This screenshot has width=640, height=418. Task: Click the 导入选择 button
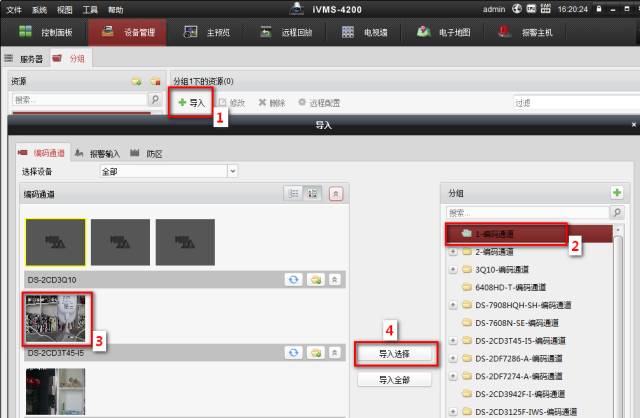click(397, 354)
